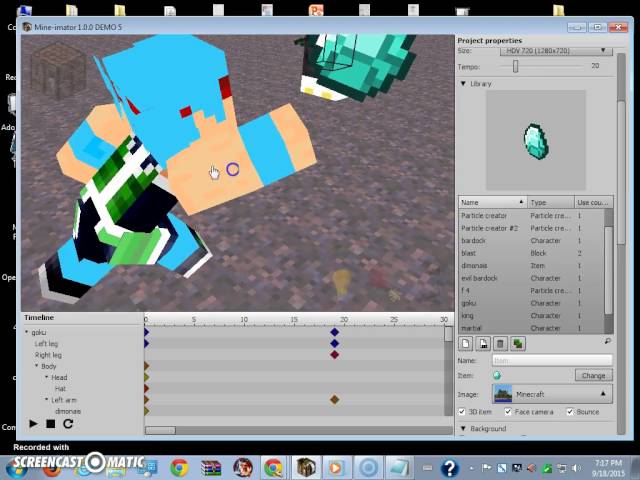Click the help question mark icon in taskbar

[x=449, y=468]
